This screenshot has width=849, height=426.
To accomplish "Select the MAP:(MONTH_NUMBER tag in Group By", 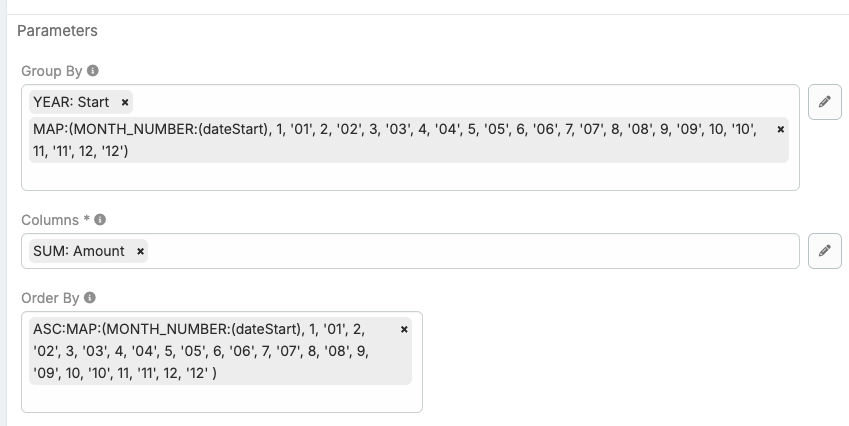I will coord(395,140).
